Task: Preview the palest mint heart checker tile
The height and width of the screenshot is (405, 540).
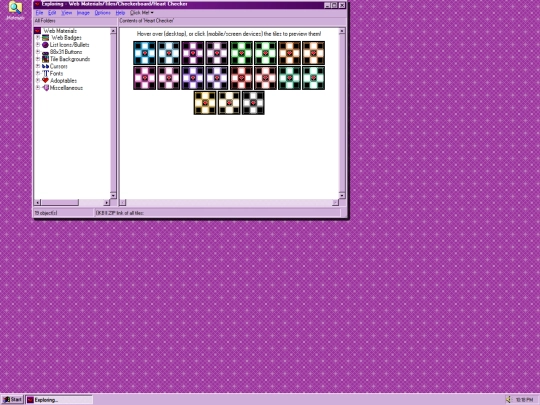Action: point(313,78)
